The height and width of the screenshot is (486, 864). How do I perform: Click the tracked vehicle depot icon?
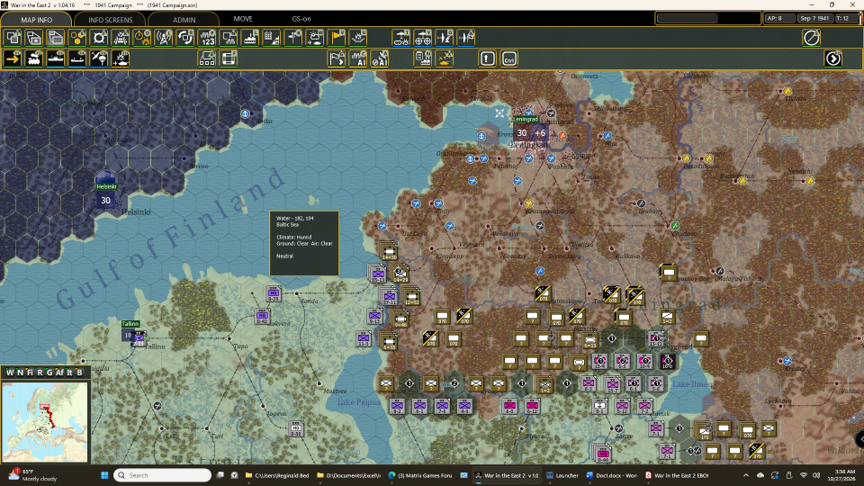[401, 38]
